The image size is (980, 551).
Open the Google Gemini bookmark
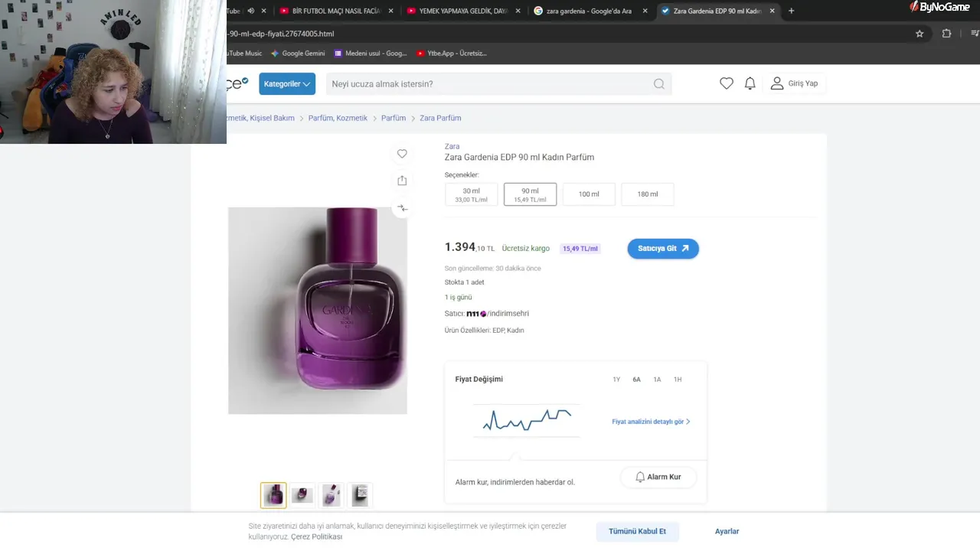298,54
